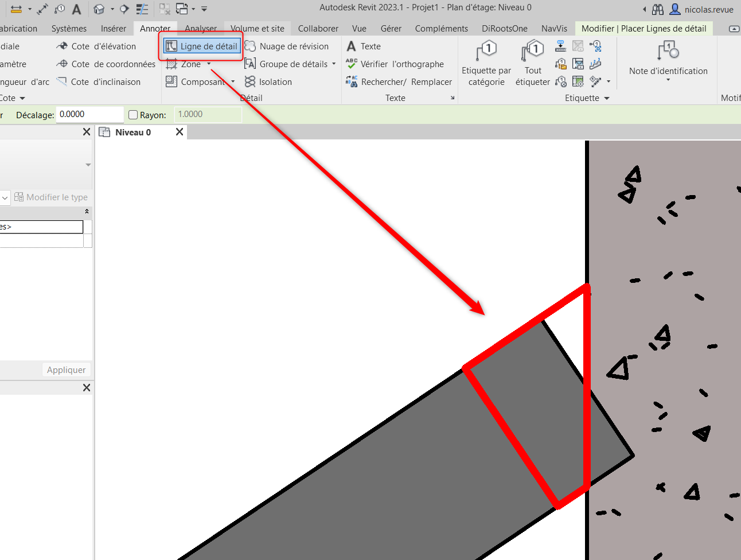Run Vérifier l'orthographe spell check
This screenshot has width=741, height=560.
pos(395,64)
